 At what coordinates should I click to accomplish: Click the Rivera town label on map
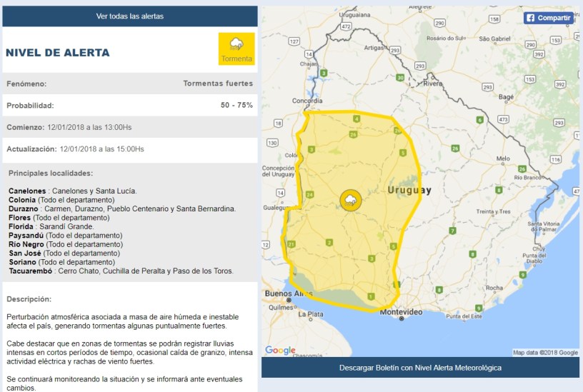coord(433,84)
